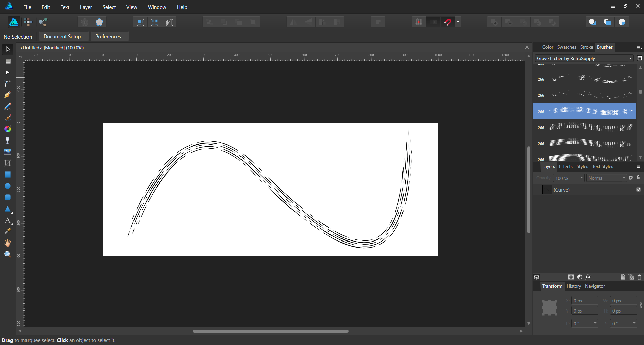The width and height of the screenshot is (644, 345).
Task: Select the Zoom magnifier tool
Action: pyautogui.click(x=8, y=255)
